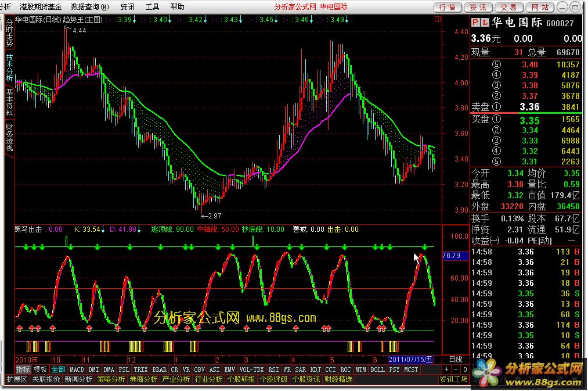Open 产业分析 tab
The width and height of the screenshot is (588, 391).
coord(176,379)
